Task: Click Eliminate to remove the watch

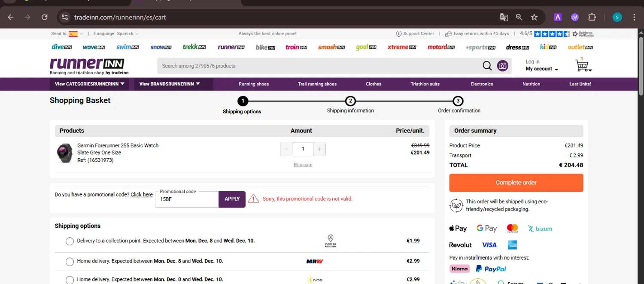Action: point(303,165)
